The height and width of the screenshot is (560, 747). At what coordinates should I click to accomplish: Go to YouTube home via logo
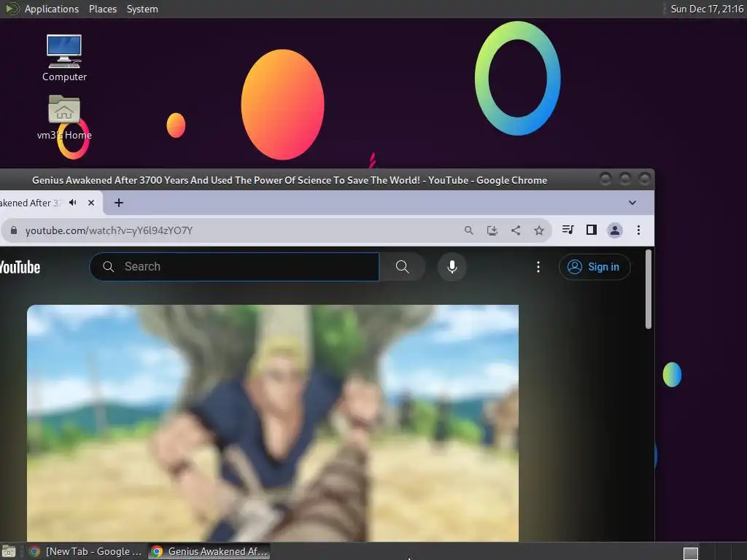pyautogui.click(x=20, y=267)
